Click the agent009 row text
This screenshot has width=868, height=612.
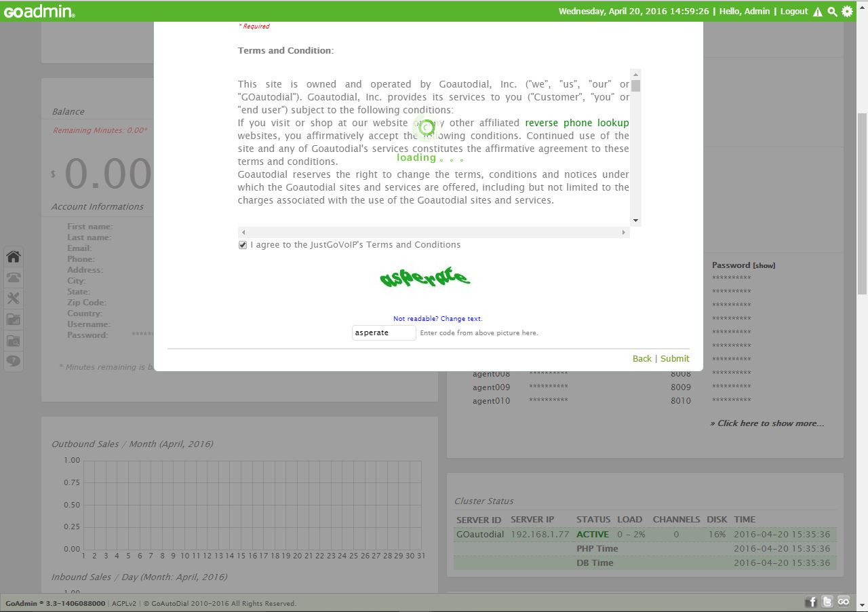pyautogui.click(x=491, y=387)
